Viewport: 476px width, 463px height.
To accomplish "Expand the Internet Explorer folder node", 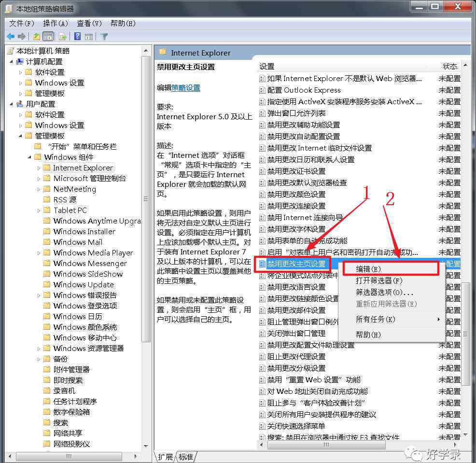I will [39, 168].
